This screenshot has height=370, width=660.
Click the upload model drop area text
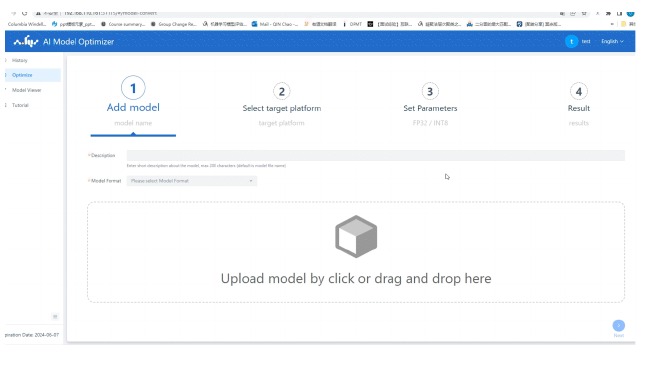point(356,279)
